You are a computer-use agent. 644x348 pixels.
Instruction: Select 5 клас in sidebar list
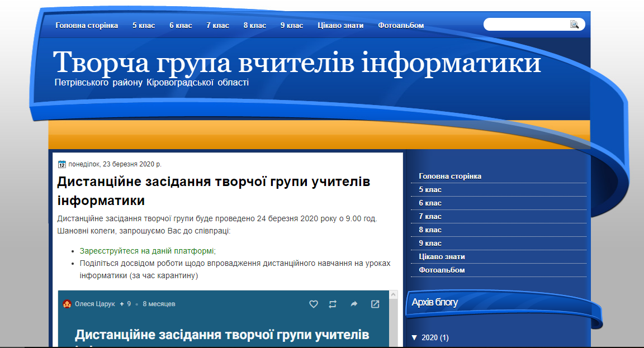point(430,189)
